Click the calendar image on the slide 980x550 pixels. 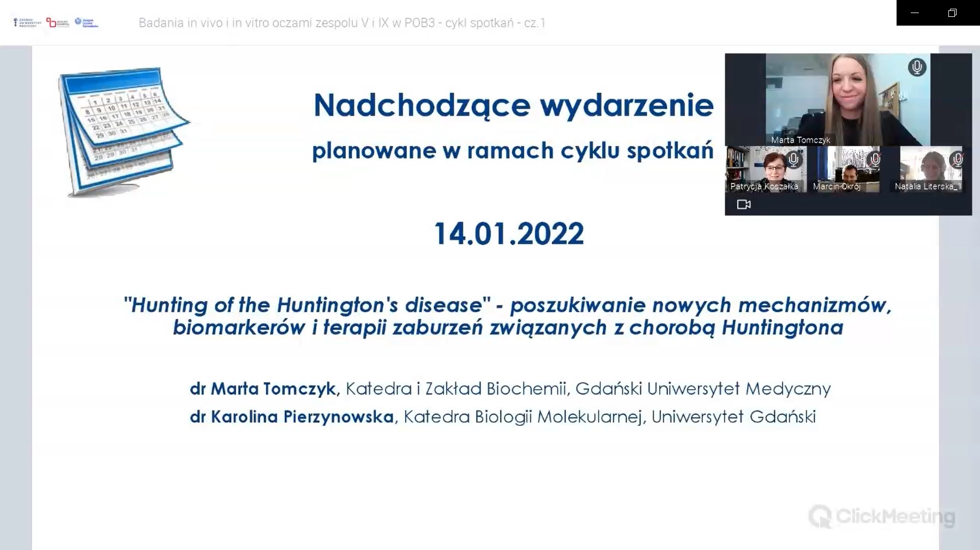[124, 131]
